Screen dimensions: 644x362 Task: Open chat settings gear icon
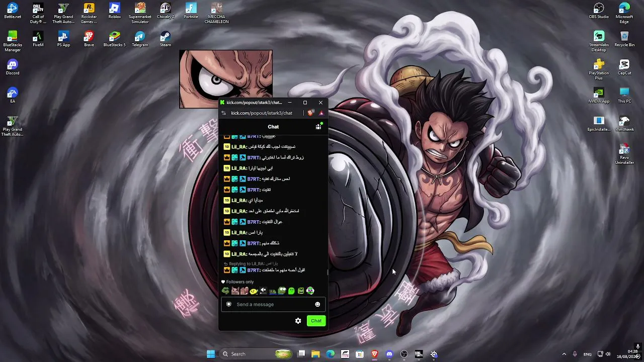pyautogui.click(x=298, y=321)
